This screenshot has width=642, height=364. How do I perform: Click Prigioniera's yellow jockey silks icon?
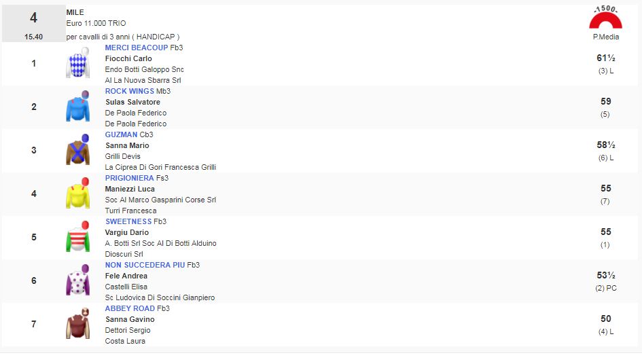click(x=77, y=194)
